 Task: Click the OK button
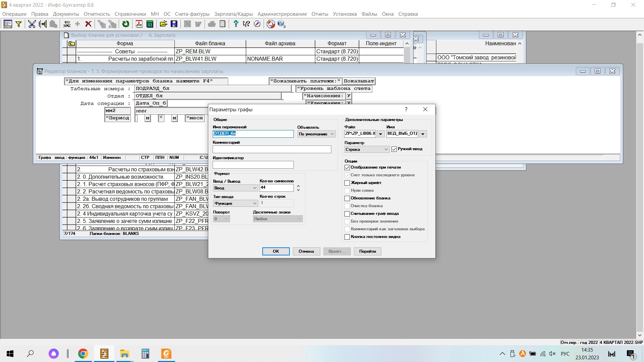(276, 251)
